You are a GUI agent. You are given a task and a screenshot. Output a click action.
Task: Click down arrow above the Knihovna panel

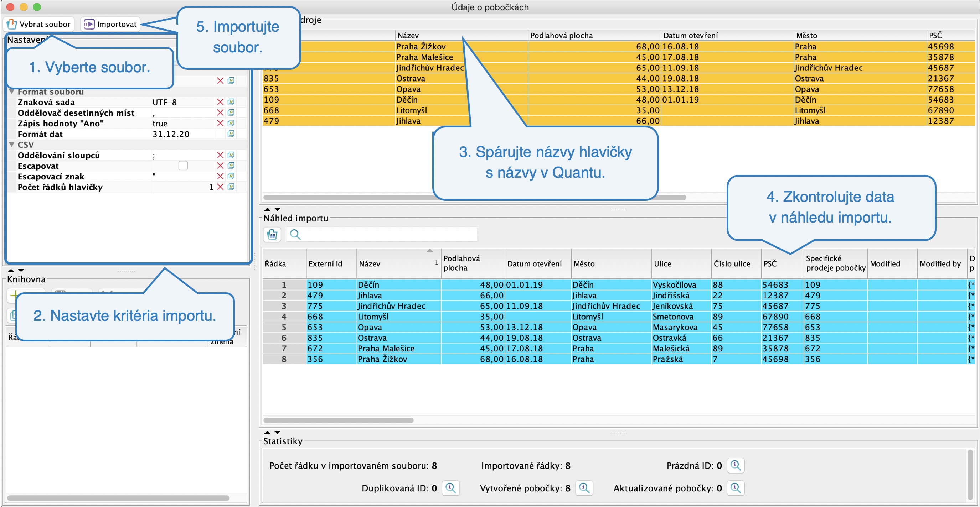(21, 271)
